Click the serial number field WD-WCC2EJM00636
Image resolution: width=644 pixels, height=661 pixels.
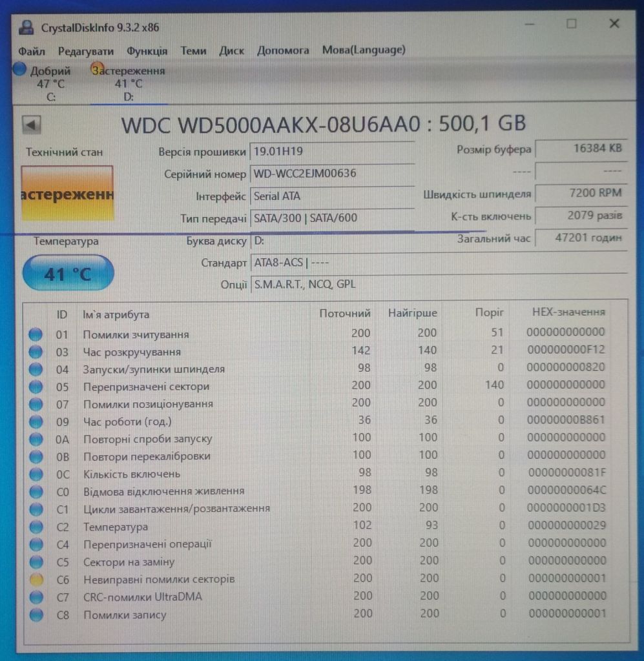[332, 173]
